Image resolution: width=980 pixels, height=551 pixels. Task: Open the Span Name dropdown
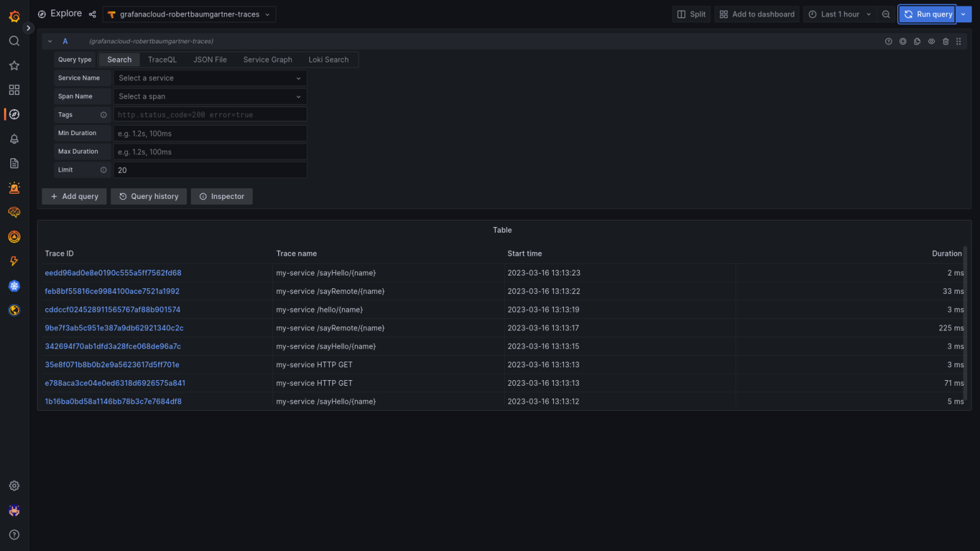point(209,96)
